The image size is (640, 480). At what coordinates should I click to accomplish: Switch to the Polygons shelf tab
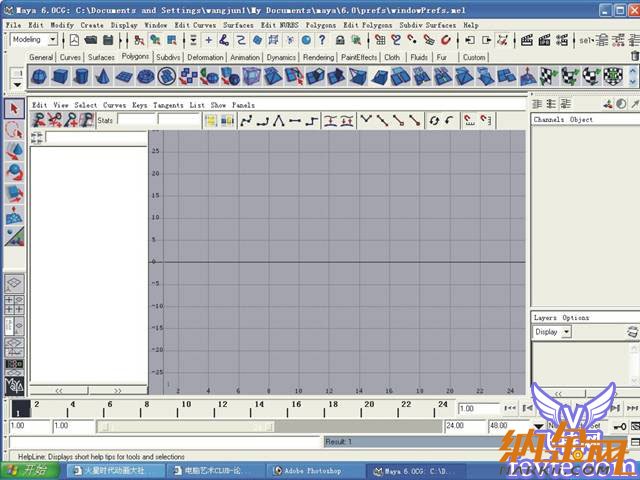coord(135,56)
